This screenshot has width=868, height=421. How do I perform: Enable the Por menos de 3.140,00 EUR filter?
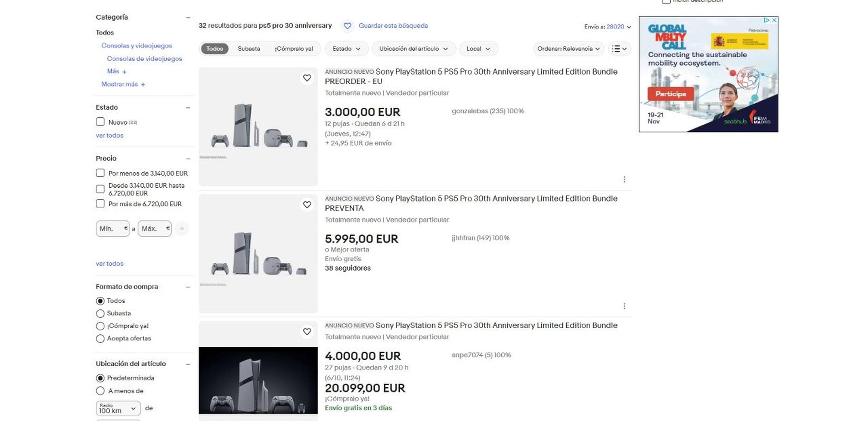(x=100, y=173)
